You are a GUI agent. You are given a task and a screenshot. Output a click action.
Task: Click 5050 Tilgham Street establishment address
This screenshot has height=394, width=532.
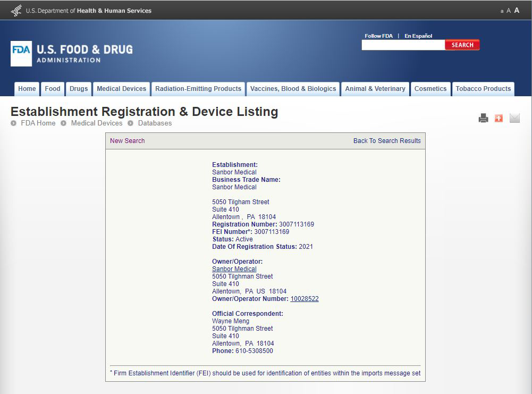tap(241, 202)
